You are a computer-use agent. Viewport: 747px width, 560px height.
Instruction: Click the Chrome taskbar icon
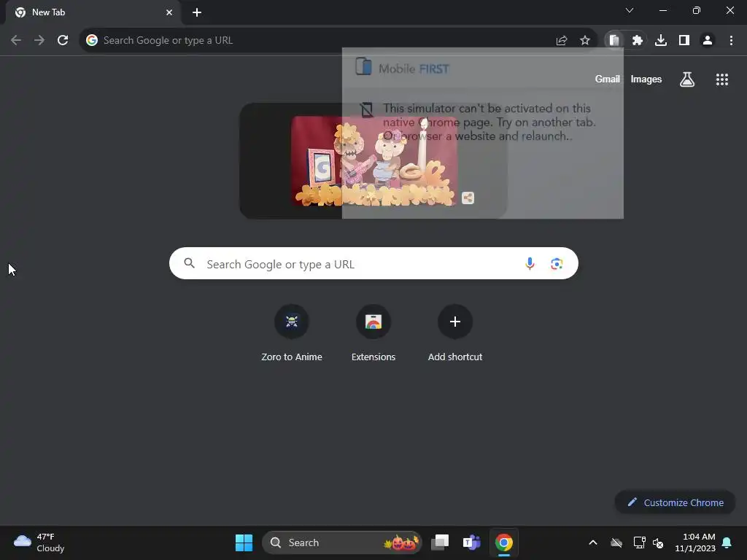click(x=503, y=542)
